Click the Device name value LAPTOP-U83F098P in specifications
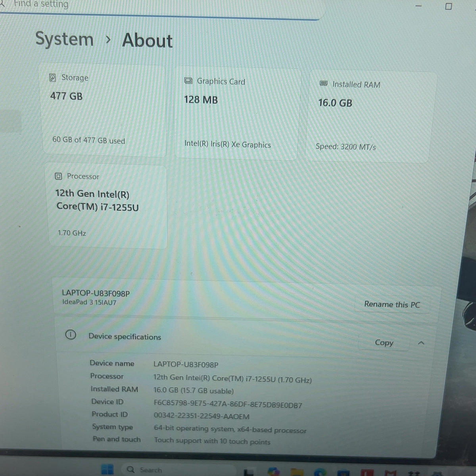Screen dimensions: 476x476 (186, 364)
